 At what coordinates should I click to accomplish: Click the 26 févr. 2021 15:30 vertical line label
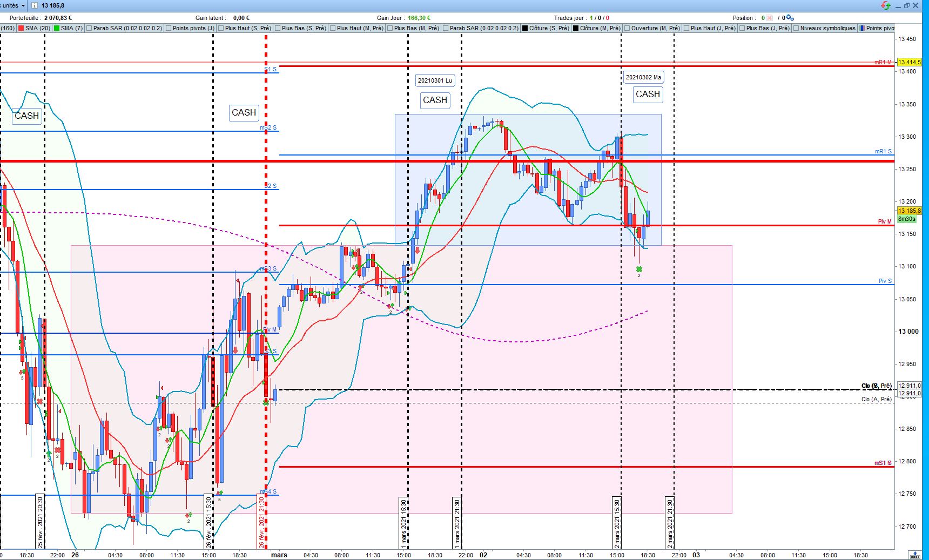(x=208, y=521)
